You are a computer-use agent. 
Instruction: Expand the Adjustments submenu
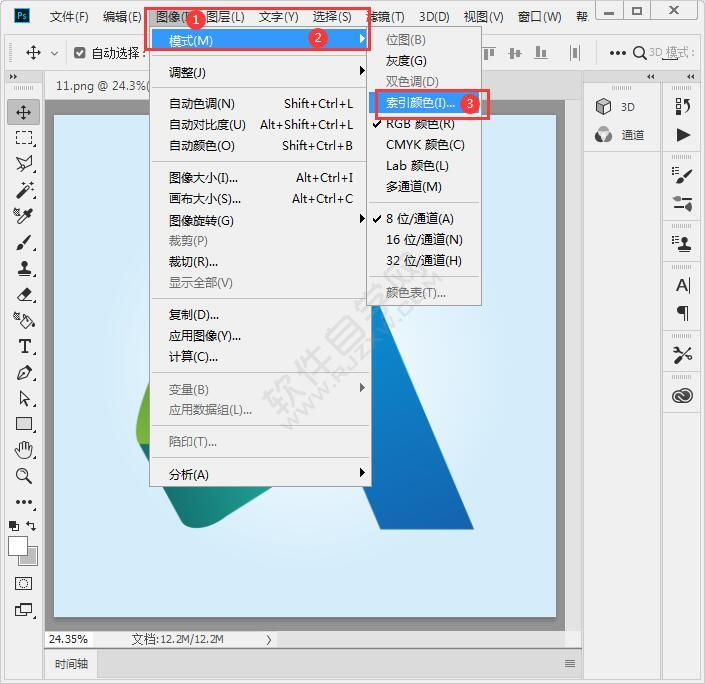[x=260, y=72]
